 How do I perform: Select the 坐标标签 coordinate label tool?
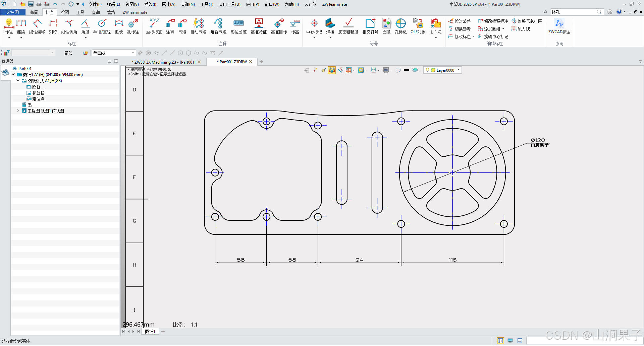tap(154, 26)
